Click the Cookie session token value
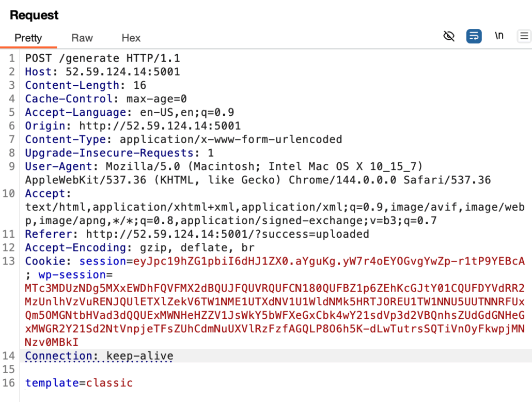The image size is (532, 402). [x=328, y=261]
